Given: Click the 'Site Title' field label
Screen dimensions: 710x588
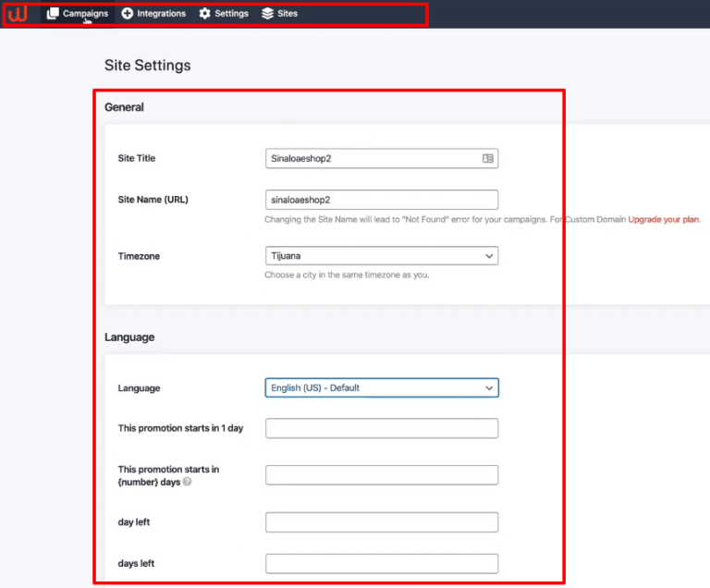Looking at the screenshot, I should coord(137,158).
